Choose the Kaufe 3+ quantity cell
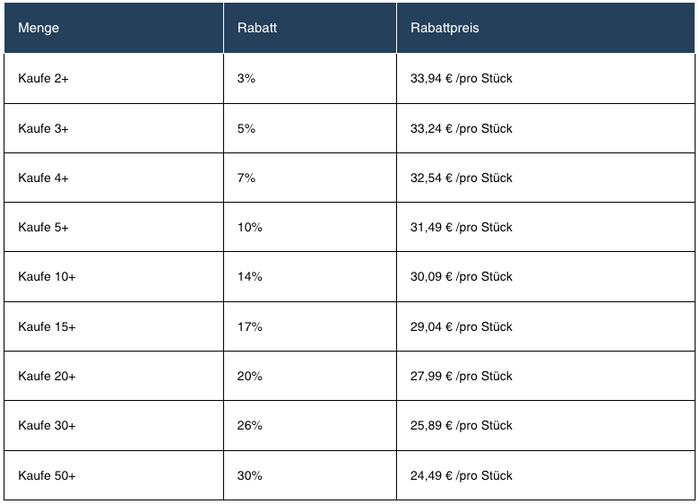Image resolution: width=700 pixels, height=504 pixels. (x=43, y=129)
